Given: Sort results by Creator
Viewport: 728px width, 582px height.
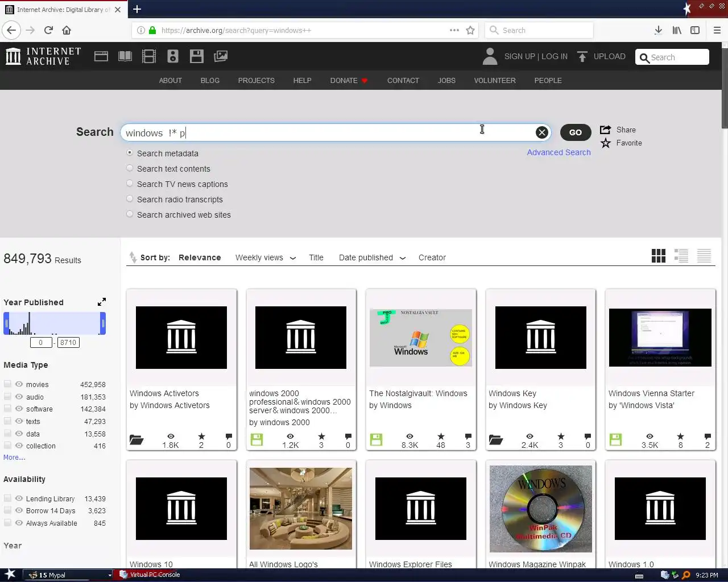Looking at the screenshot, I should coord(432,257).
